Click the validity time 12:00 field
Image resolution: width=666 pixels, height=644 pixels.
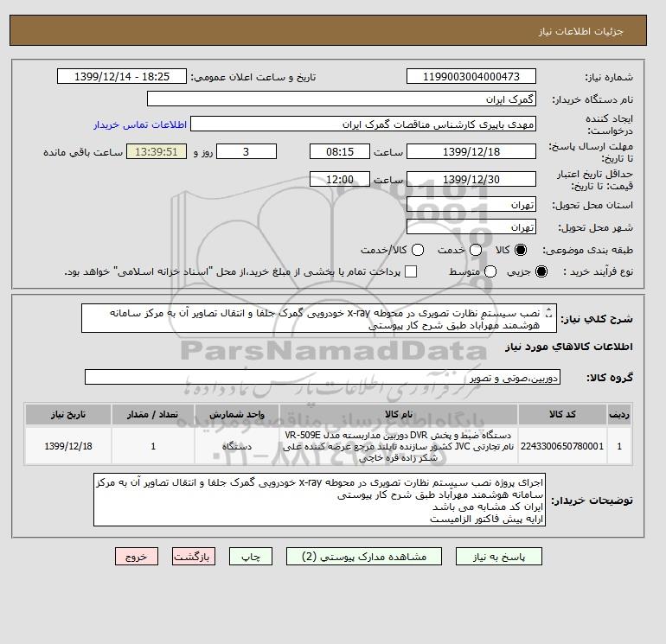pyautogui.click(x=340, y=179)
